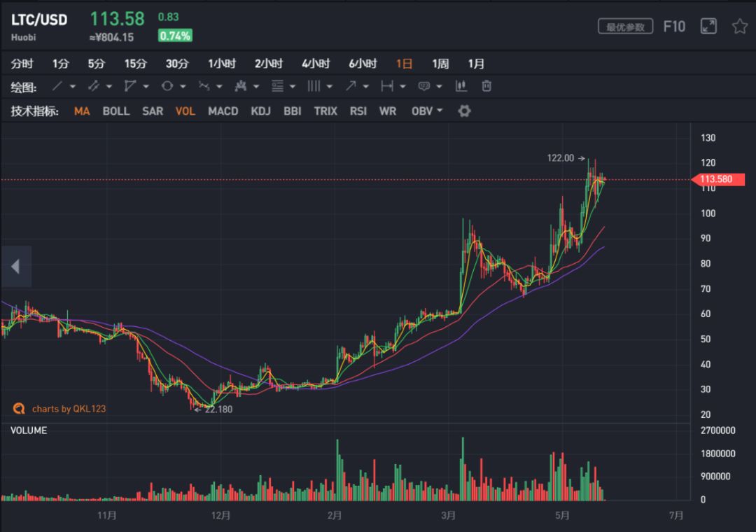Enable the MACD indicator

[223, 111]
